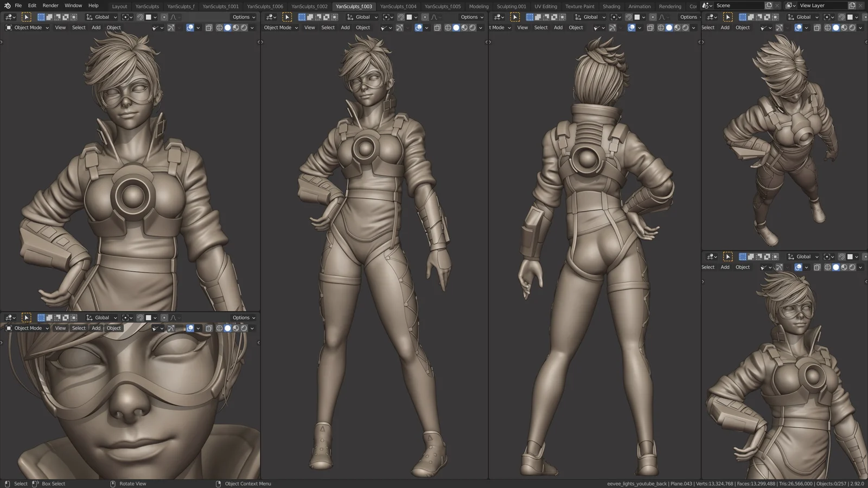
Task: Activate material preview shading icon
Action: point(237,28)
